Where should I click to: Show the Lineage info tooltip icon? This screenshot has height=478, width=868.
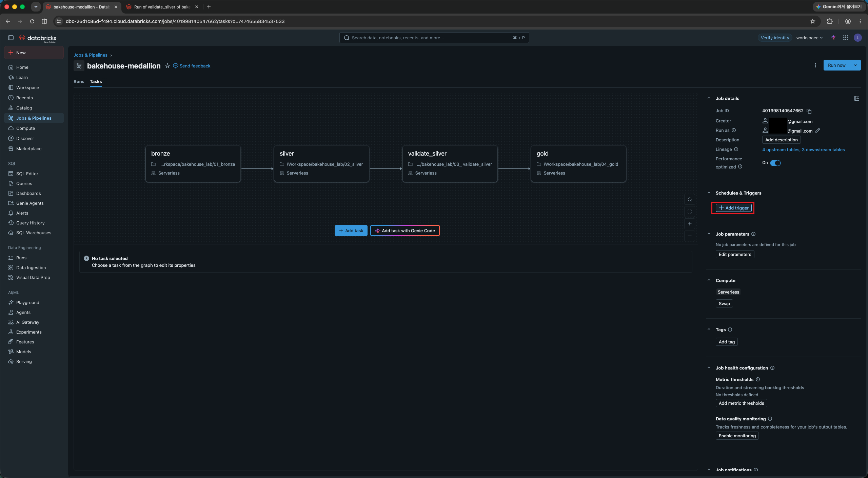[x=736, y=150]
